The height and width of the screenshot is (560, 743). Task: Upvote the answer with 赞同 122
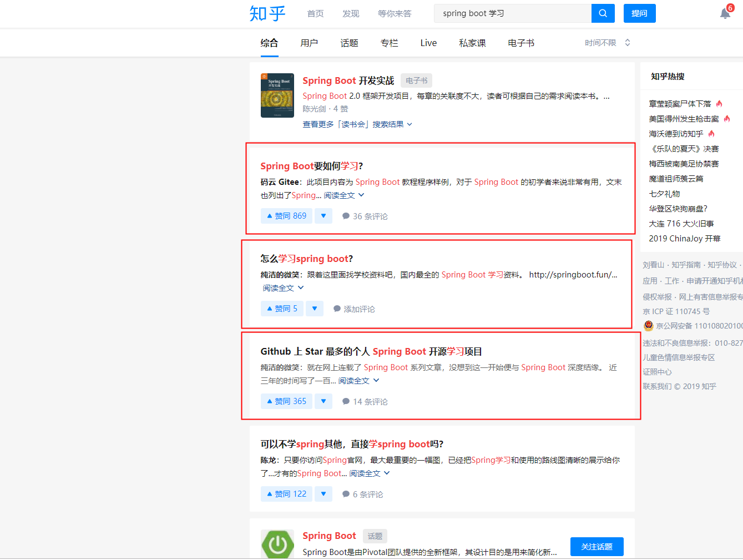(286, 494)
